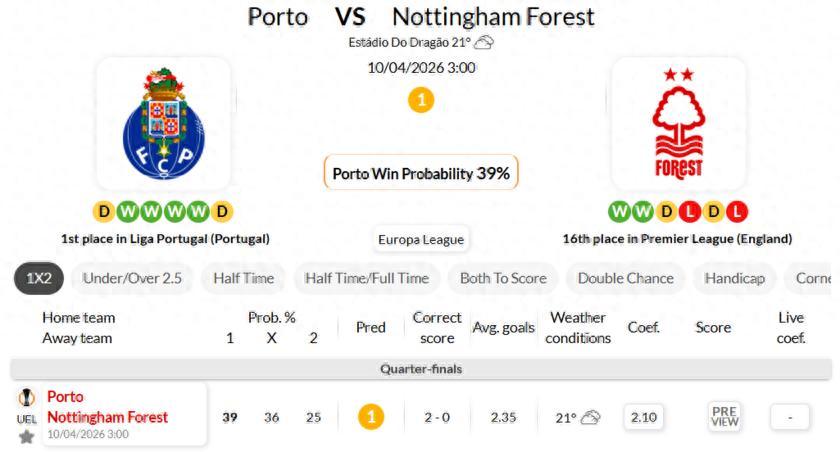Screen dimensions: 840x452
Task: Click the Porto club crest logo
Action: click(164, 125)
